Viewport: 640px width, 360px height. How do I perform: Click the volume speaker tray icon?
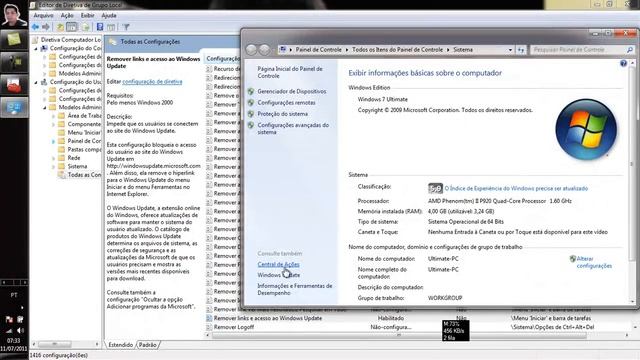(20, 331)
